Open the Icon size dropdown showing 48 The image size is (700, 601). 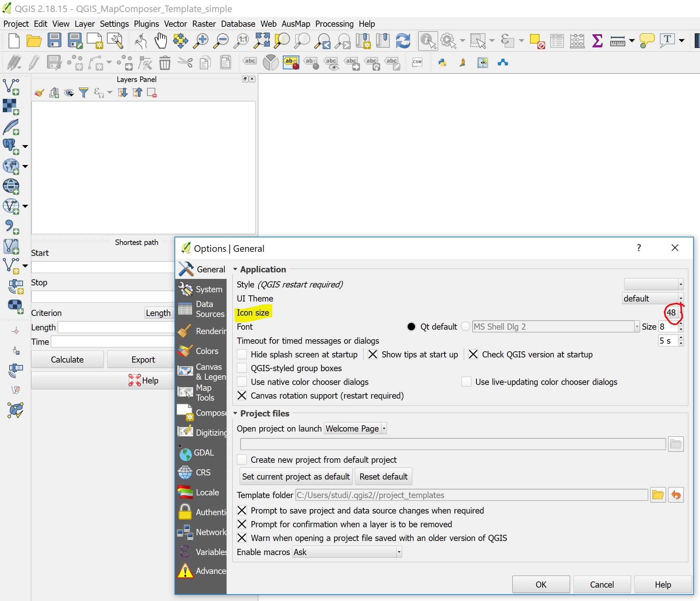pyautogui.click(x=674, y=313)
